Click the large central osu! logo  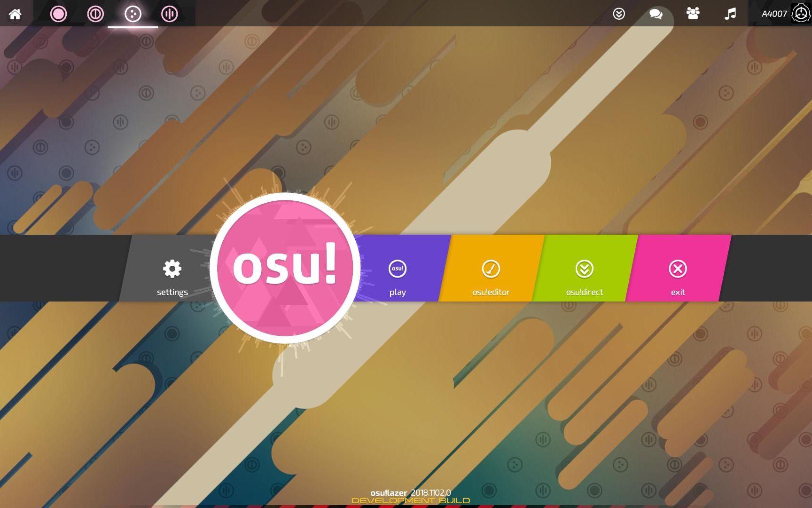286,268
